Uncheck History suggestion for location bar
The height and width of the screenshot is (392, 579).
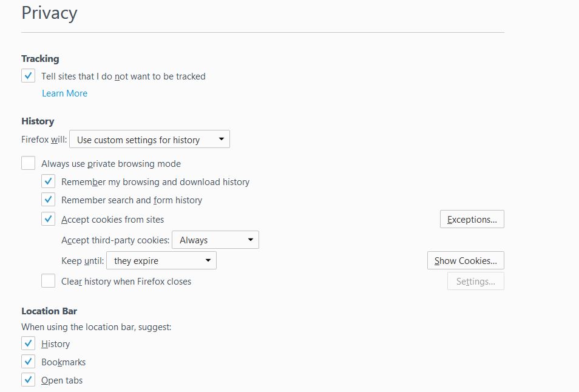[x=28, y=343]
